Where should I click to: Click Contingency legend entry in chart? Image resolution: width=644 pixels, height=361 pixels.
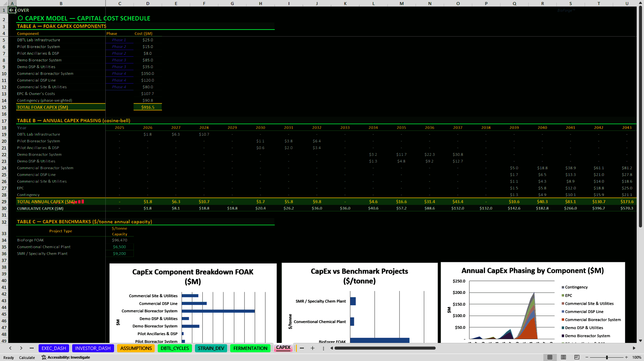(575, 287)
